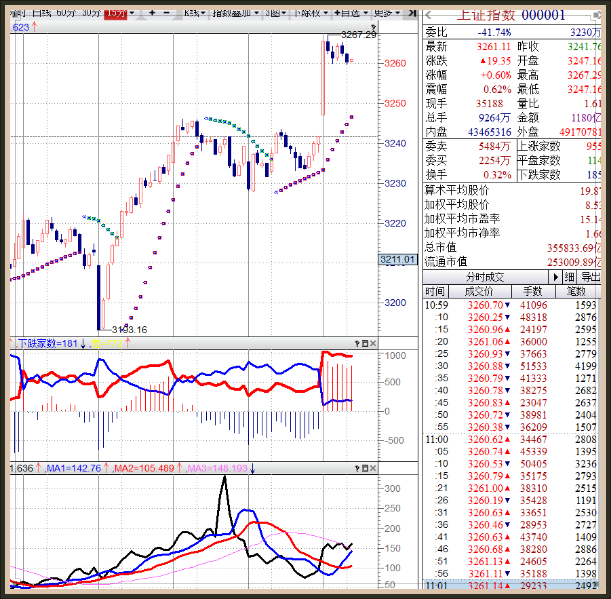This screenshot has width=611, height=599.
Task: Click the MA3=148.193 indicator label
Action: 217,468
